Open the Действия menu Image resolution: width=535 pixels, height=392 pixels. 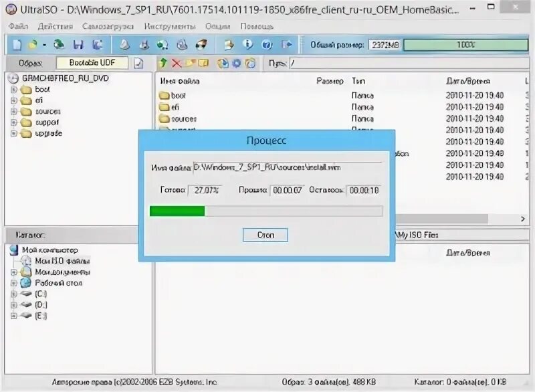[56, 26]
